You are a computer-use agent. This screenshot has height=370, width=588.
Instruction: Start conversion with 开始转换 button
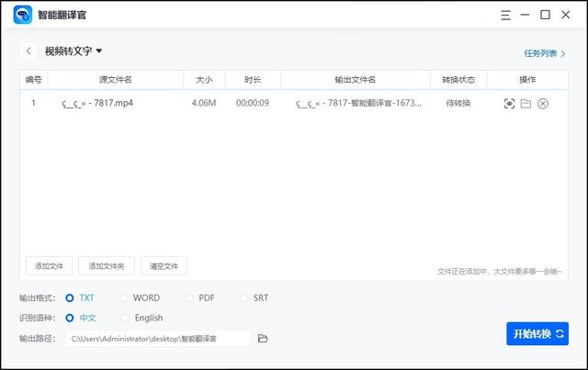pos(537,333)
